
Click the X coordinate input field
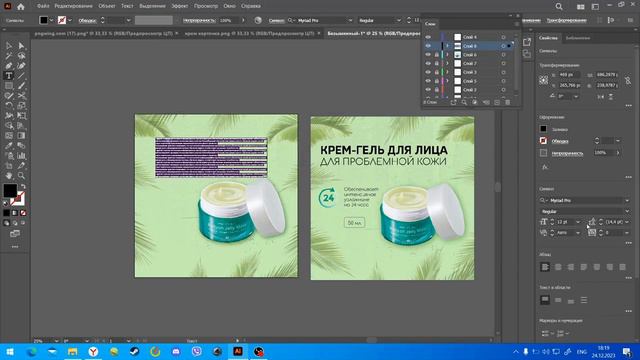pos(569,75)
